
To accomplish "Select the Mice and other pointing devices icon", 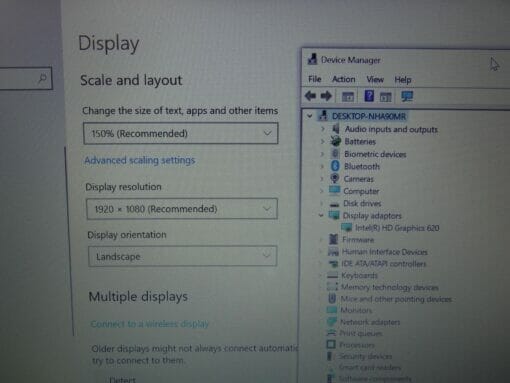I will 332,298.
